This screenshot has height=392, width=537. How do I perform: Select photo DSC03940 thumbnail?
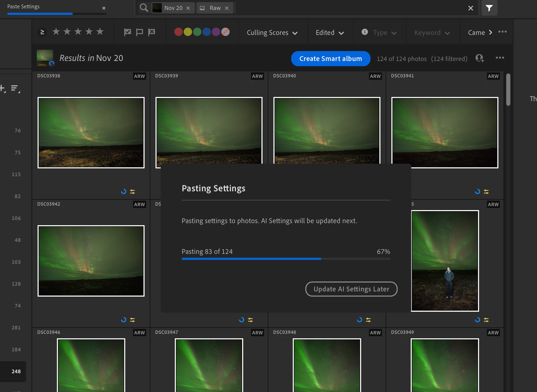327,130
